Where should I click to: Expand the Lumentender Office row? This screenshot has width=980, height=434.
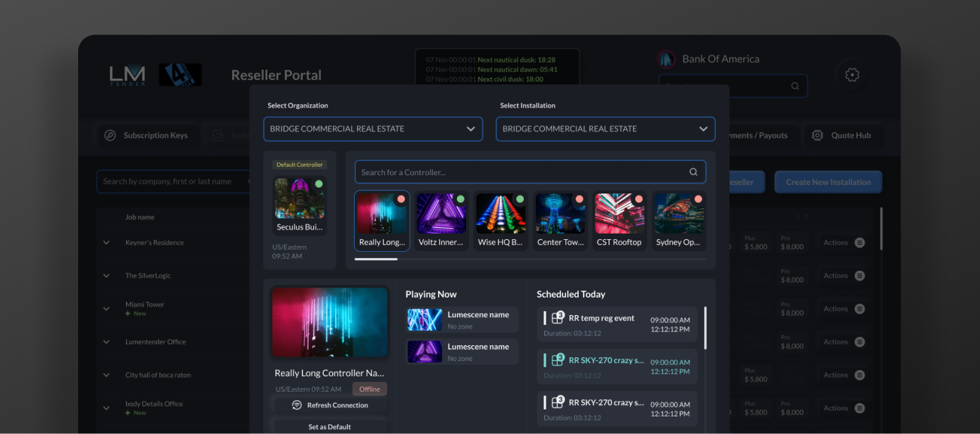[107, 342]
